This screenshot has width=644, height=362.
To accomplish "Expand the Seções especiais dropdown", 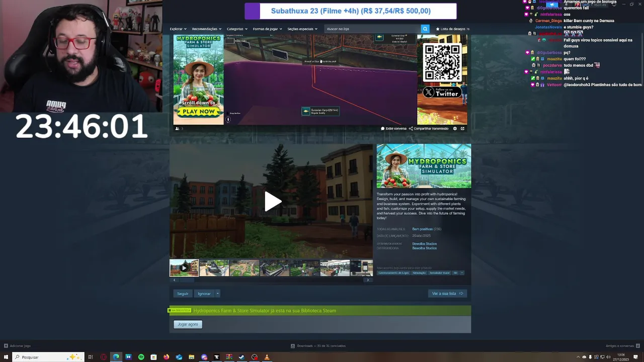I will point(302,29).
